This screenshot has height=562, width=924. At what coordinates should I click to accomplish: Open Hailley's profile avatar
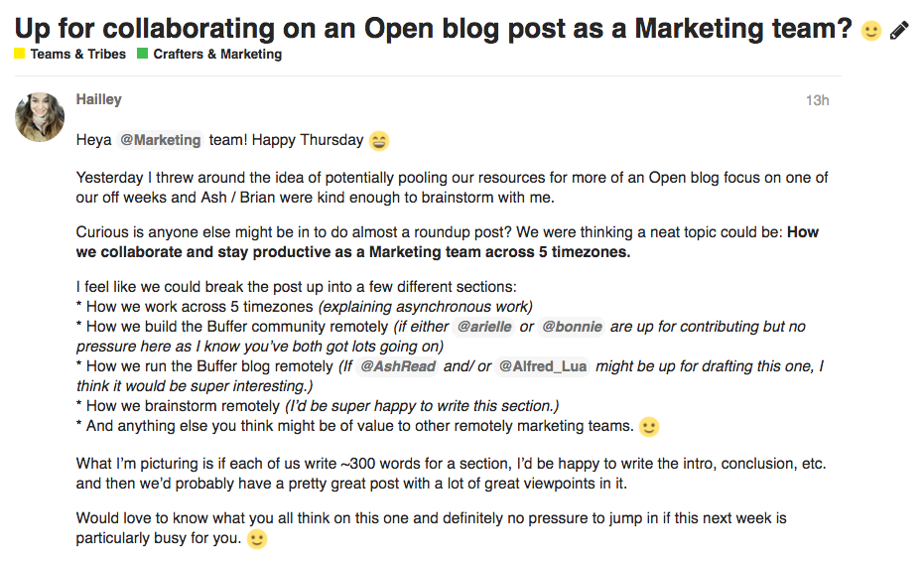click(40, 117)
